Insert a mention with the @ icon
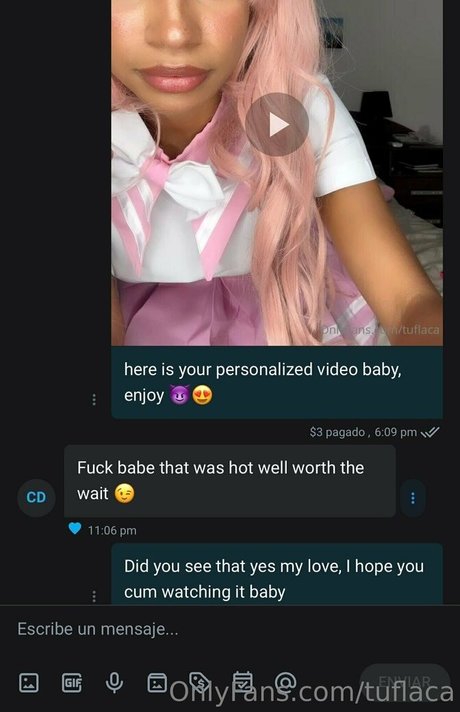The image size is (460, 712). 286,682
